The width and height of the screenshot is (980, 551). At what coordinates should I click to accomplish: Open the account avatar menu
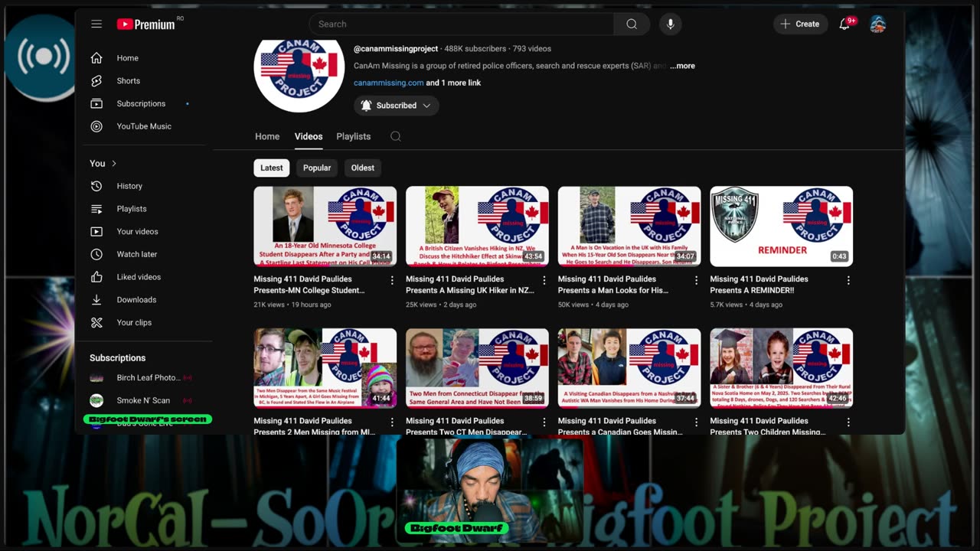click(878, 24)
